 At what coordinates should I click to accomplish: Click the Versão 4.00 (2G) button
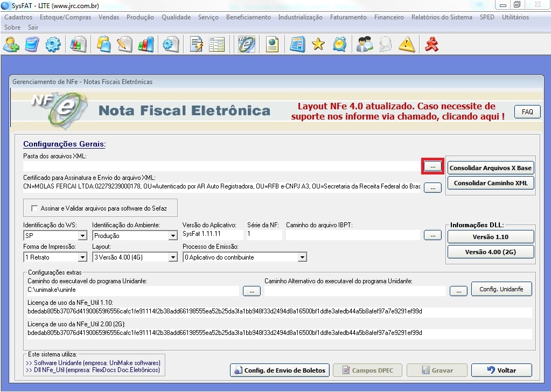coord(491,252)
